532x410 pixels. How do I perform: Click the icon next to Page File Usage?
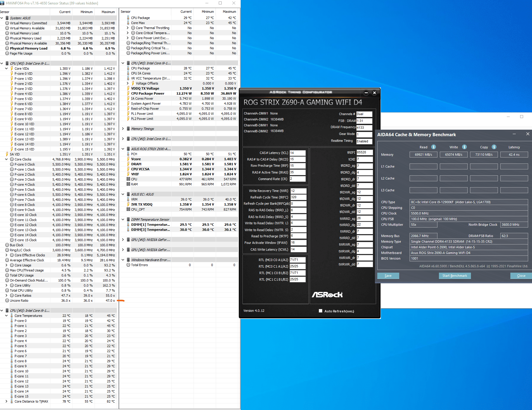[7, 53]
